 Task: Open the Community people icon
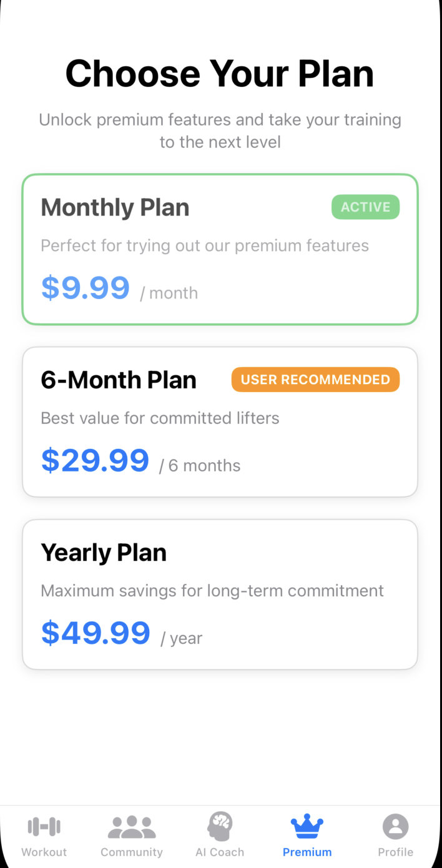(132, 827)
